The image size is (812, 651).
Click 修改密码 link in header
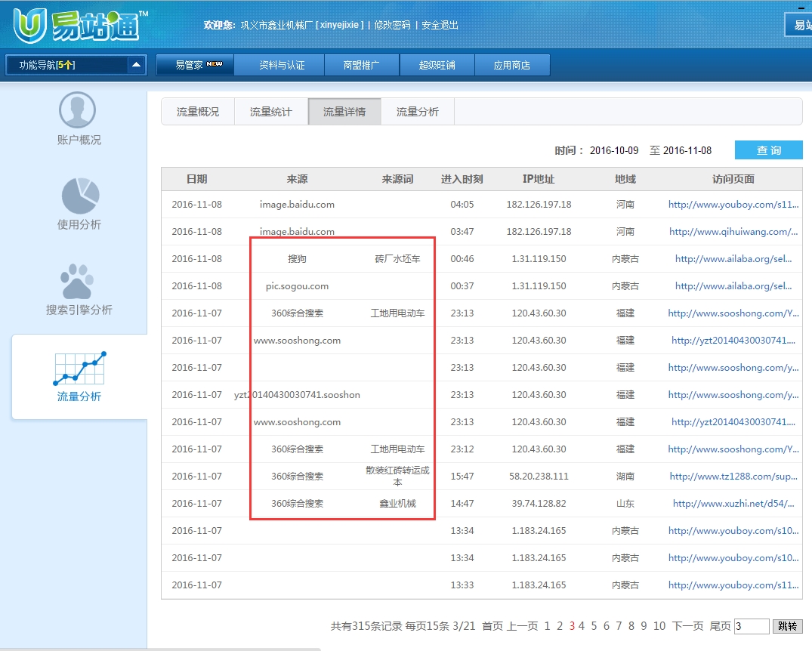click(x=392, y=25)
